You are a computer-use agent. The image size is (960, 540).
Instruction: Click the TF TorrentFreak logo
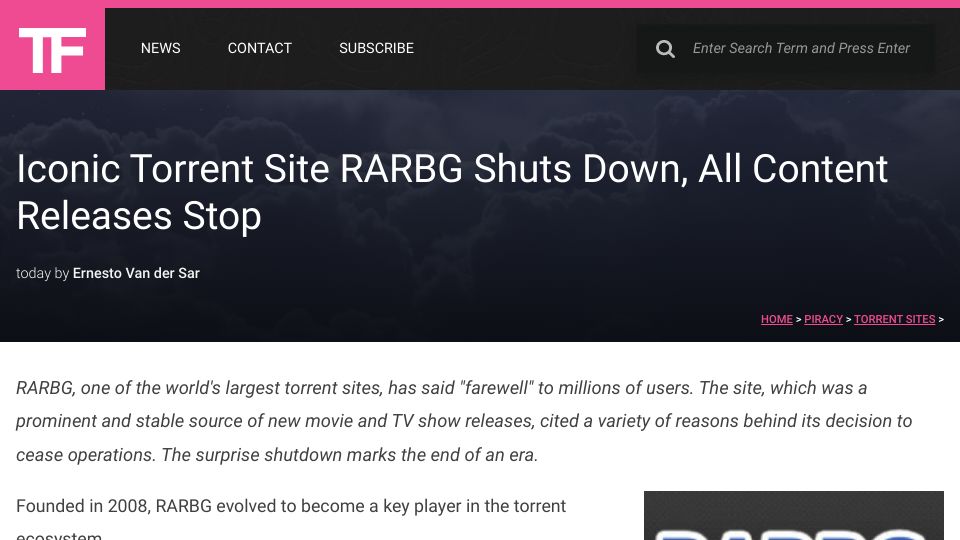tap(53, 49)
